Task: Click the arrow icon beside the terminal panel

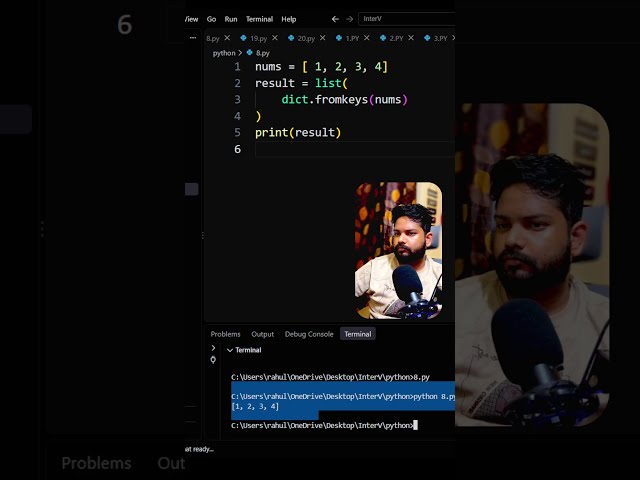Action: (213, 348)
